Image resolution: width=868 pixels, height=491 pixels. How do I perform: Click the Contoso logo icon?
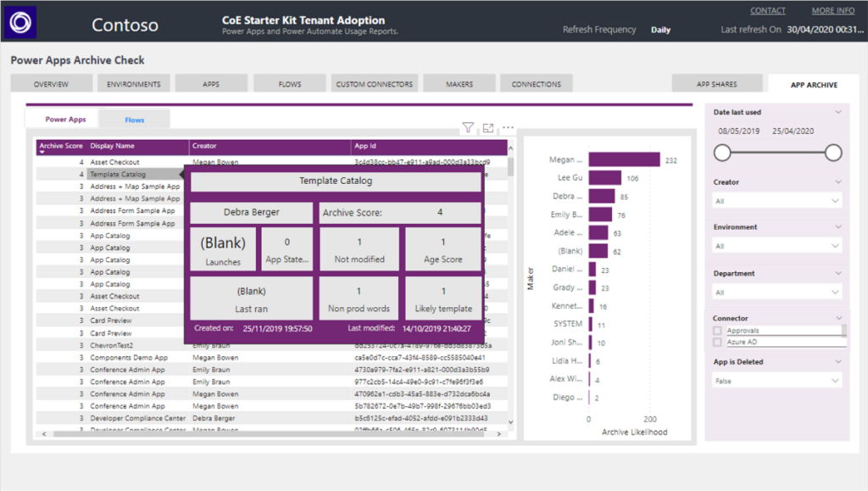(x=19, y=21)
